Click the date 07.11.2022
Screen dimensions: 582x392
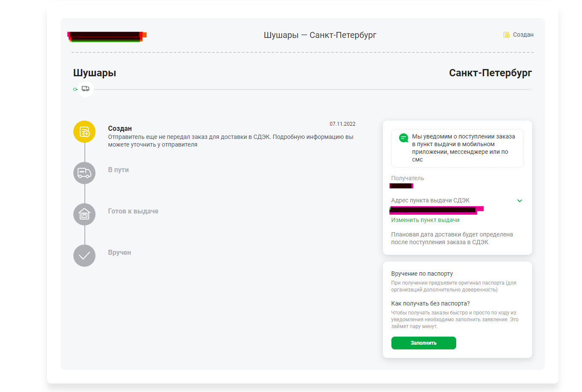pos(342,124)
